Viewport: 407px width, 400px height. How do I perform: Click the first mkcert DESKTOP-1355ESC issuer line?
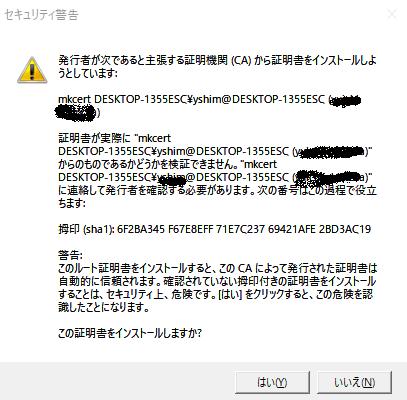coord(209,99)
